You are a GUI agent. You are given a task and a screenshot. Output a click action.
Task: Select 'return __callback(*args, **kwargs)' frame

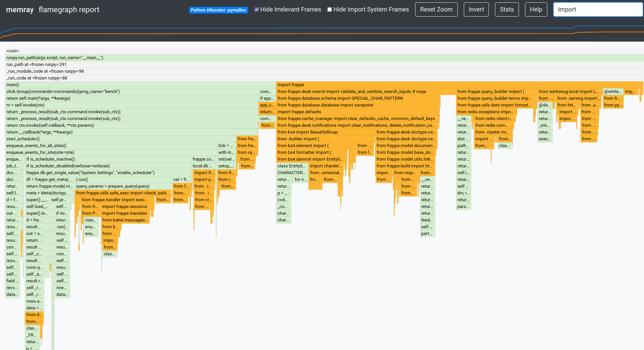click(132, 132)
